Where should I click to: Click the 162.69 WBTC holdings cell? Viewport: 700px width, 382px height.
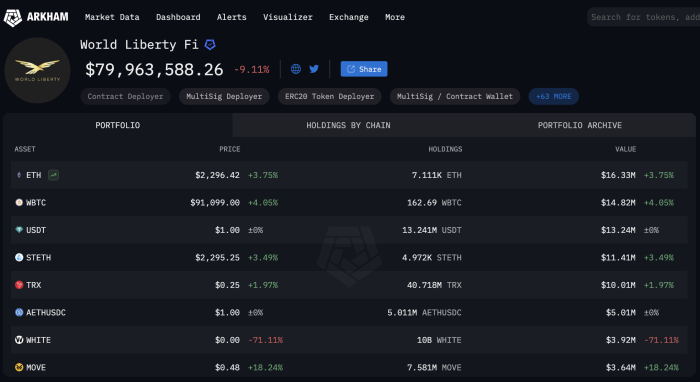coord(434,203)
